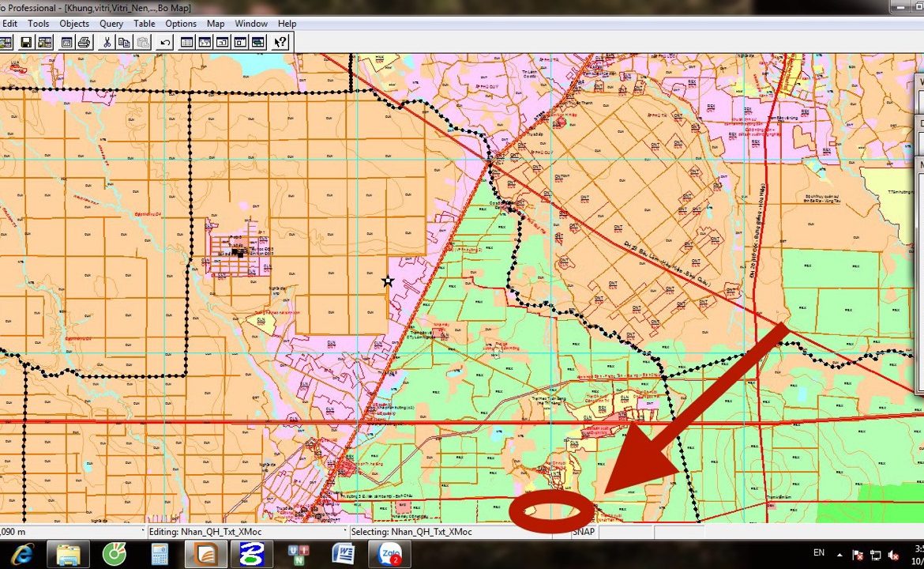The image size is (924, 569).
Task: Click the Save Workspace icon beside the floppy disk
Action: pos(44,42)
